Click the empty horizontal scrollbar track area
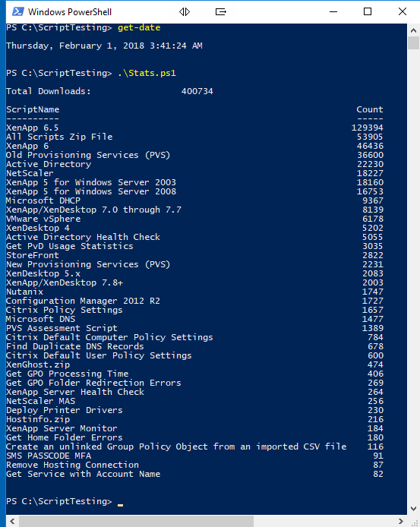This screenshot has height=527, width=420. click(x=324, y=521)
